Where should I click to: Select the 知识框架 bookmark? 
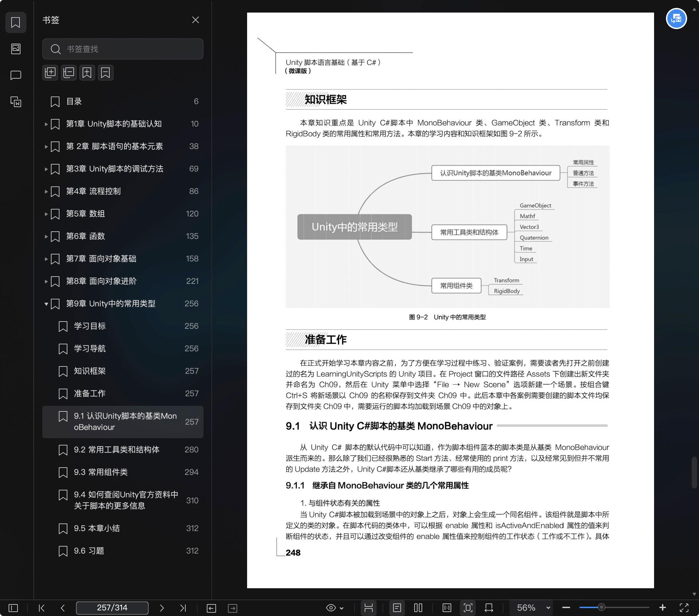click(123, 371)
